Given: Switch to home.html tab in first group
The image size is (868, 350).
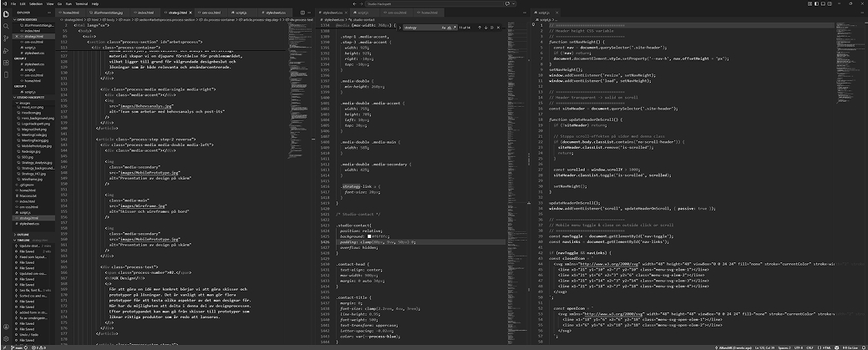Looking at the screenshot, I should (70, 12).
